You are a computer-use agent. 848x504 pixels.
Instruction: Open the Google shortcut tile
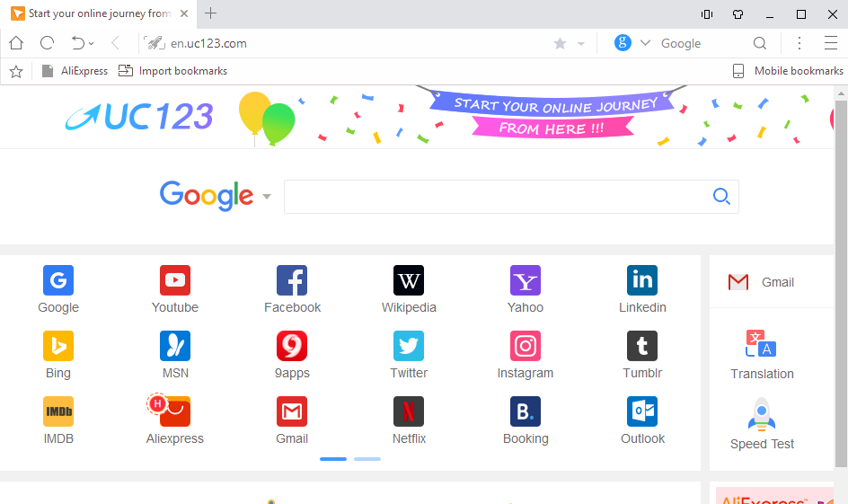(x=58, y=289)
